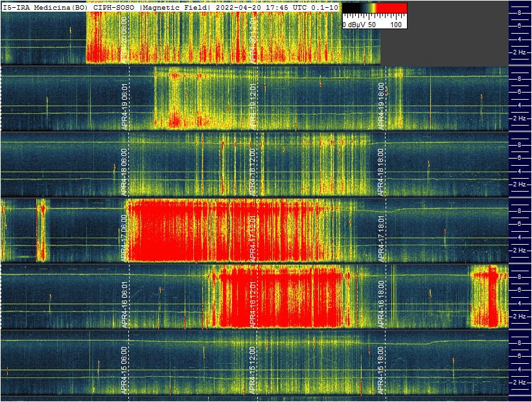532x402 pixels.
Task: Click the APR4-17 06:00 time marker
Action: click(x=123, y=238)
